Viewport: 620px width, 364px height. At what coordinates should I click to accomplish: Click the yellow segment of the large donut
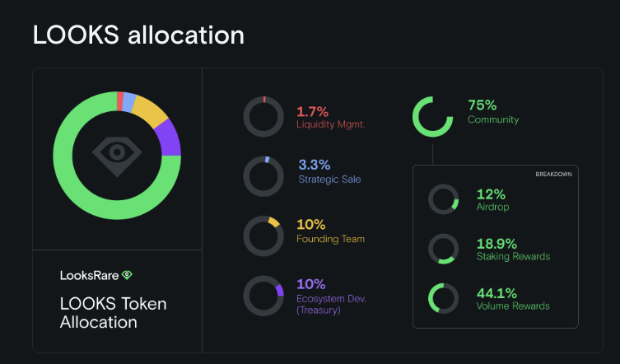[x=150, y=108]
